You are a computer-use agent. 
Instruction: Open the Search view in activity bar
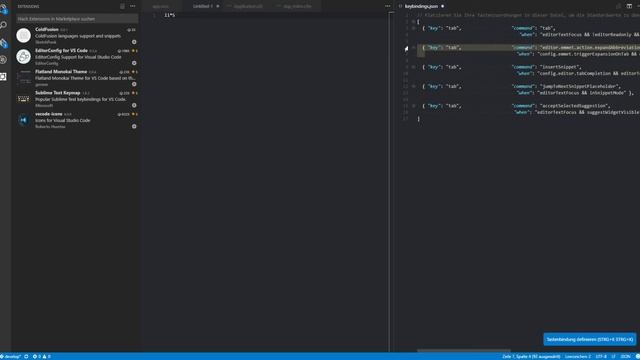coord(4,25)
